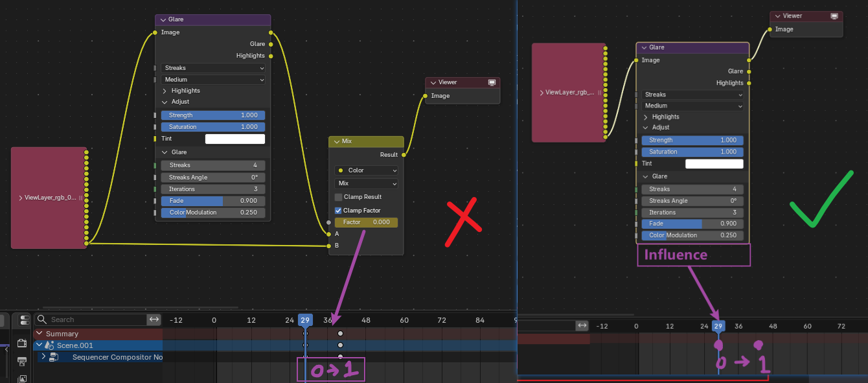Click the right Glare node's Glare output socket
This screenshot has height=383, width=868.
pyautogui.click(x=749, y=71)
